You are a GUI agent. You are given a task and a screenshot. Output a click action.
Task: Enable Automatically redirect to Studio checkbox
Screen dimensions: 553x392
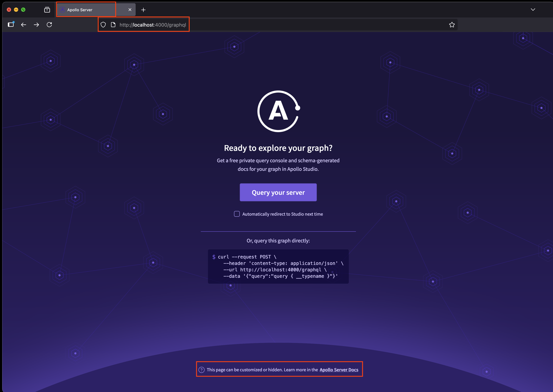point(237,214)
